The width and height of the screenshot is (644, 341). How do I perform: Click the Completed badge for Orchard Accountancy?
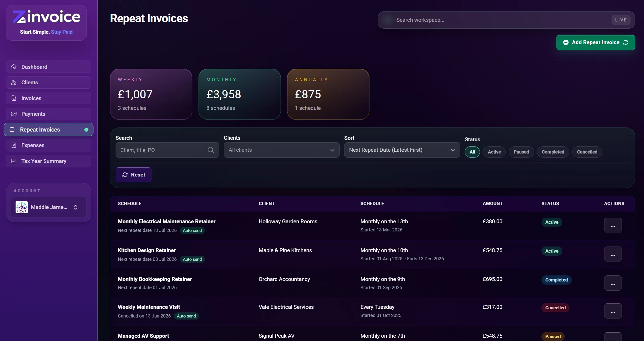556,280
